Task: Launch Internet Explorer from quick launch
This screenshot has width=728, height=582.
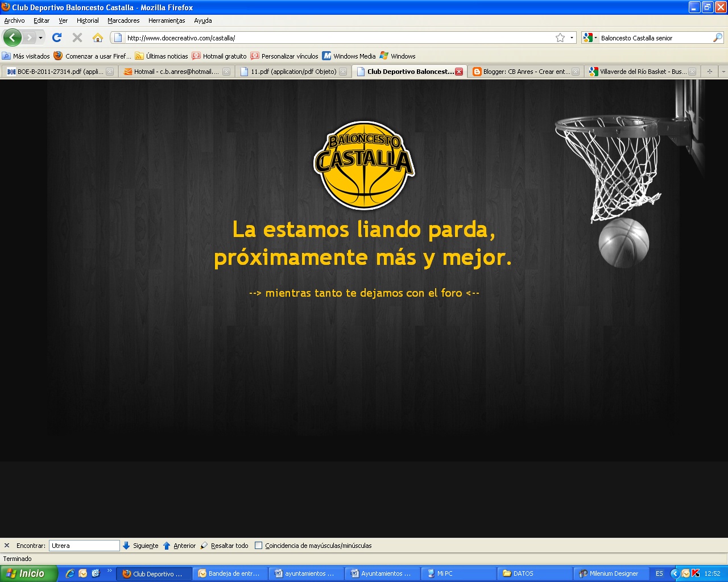Action: pos(70,573)
